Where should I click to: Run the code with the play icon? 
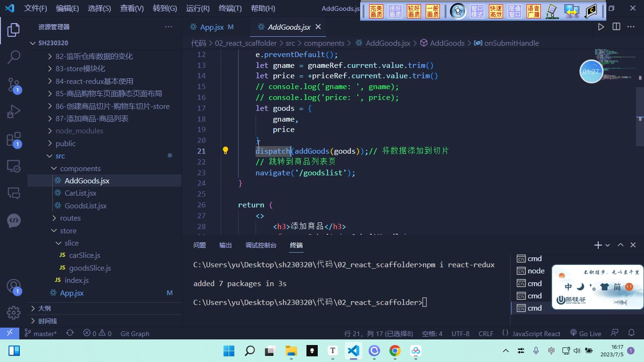(601, 27)
